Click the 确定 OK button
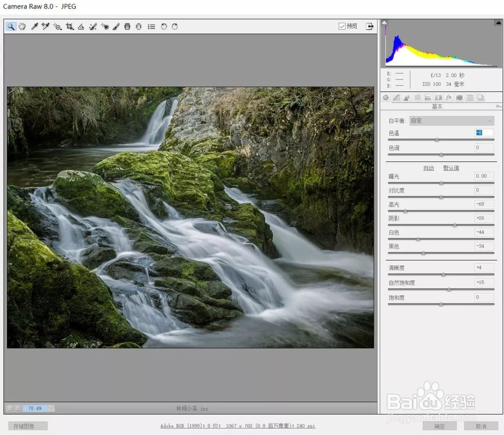This screenshot has height=435, width=504. (x=440, y=426)
